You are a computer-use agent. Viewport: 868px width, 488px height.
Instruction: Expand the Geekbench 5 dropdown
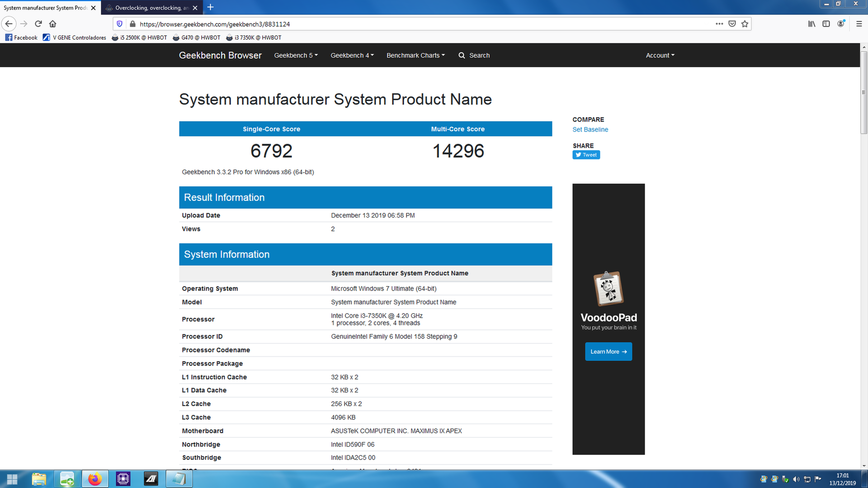tap(296, 55)
